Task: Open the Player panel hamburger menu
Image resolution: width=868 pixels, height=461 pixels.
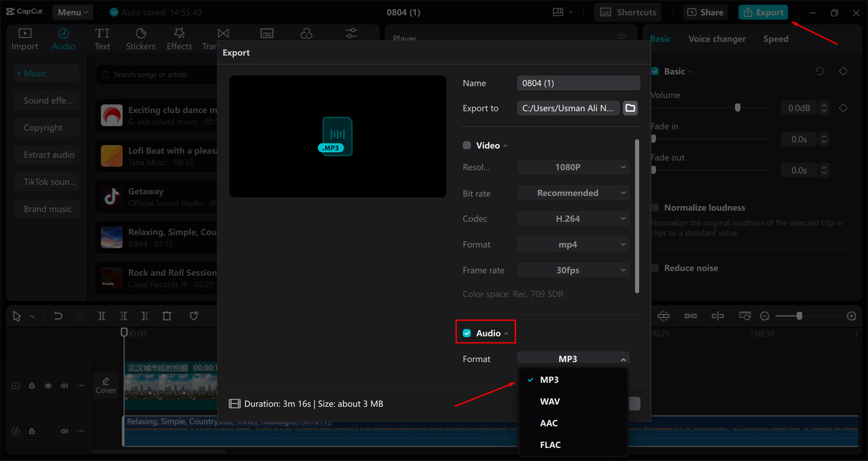Action: [x=622, y=39]
